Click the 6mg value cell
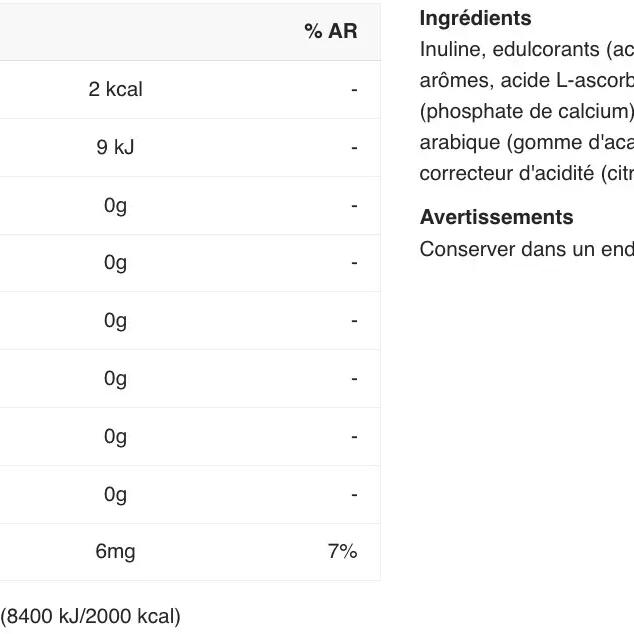634x634 pixels. coord(115,551)
